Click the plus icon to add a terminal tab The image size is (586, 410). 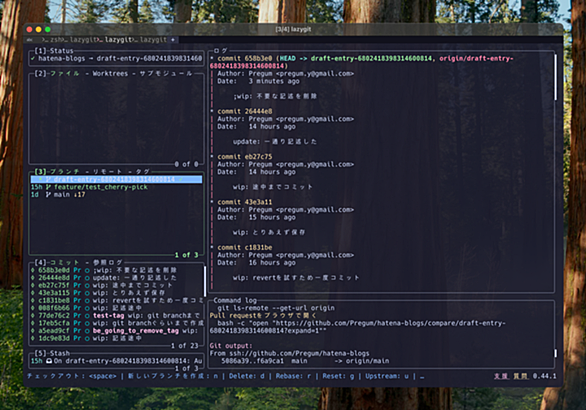(x=173, y=40)
